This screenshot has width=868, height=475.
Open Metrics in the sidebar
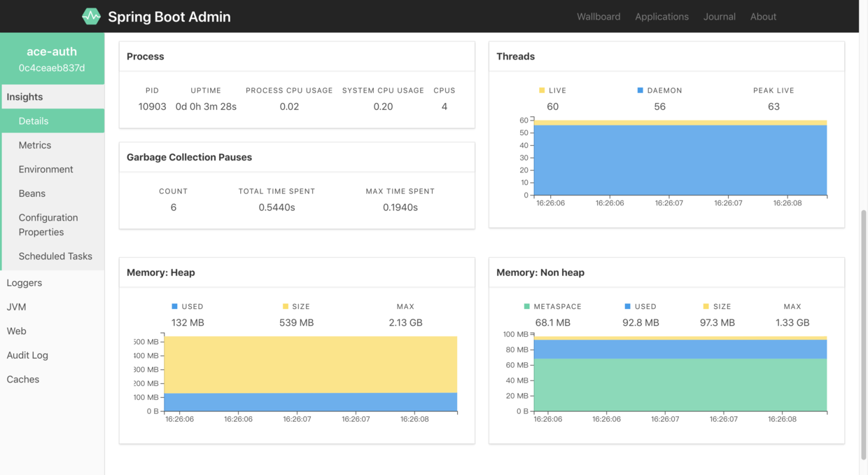point(52,145)
